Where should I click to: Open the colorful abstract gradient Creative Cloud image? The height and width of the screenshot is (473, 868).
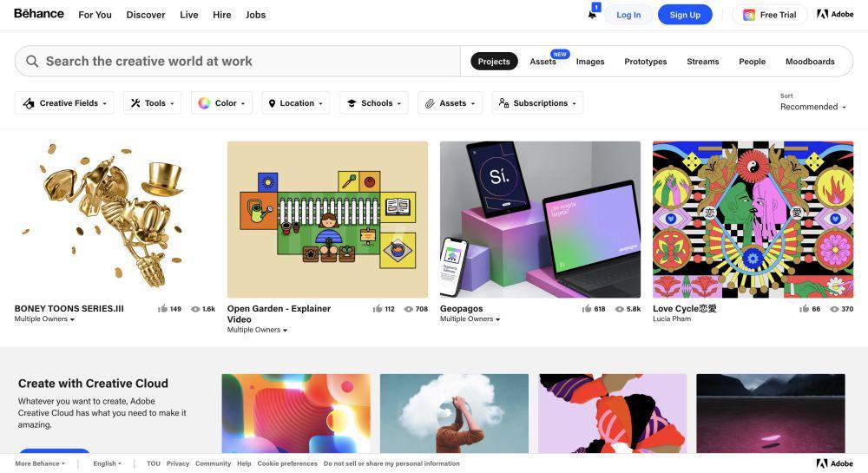point(296,414)
